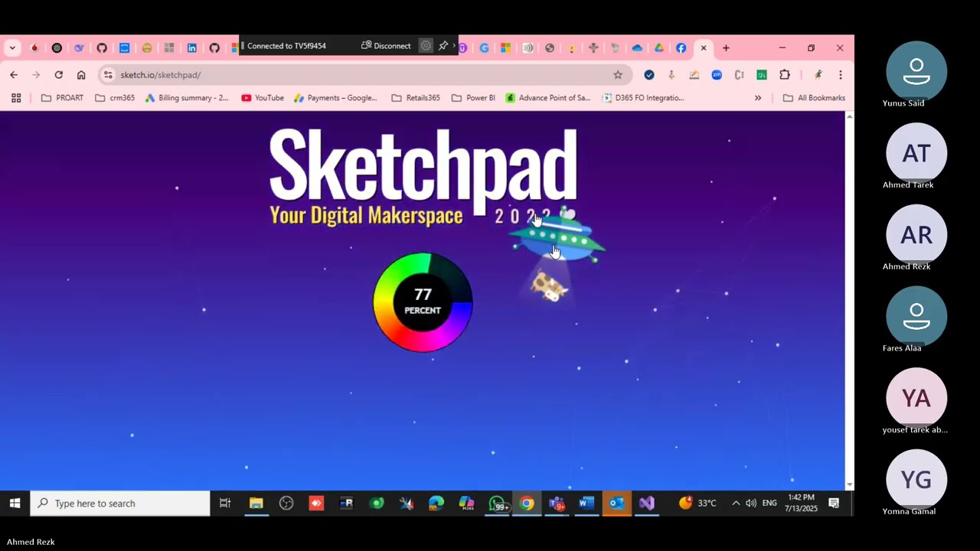Open the clock showing 1:42 PM
This screenshot has width=980, height=551.
click(x=801, y=503)
